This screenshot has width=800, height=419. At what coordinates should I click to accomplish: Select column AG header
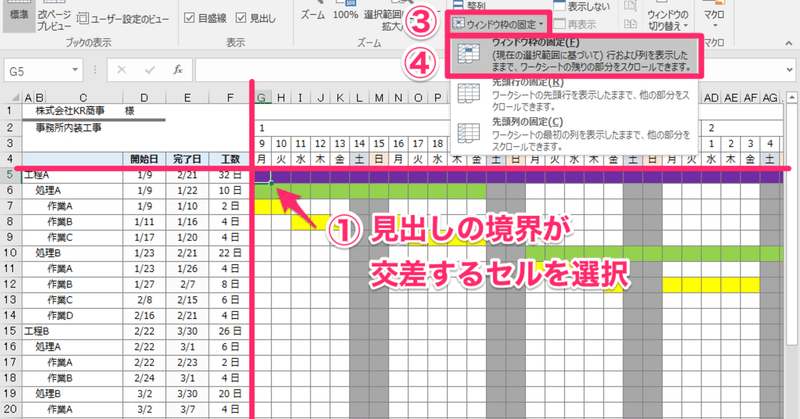pos(770,97)
